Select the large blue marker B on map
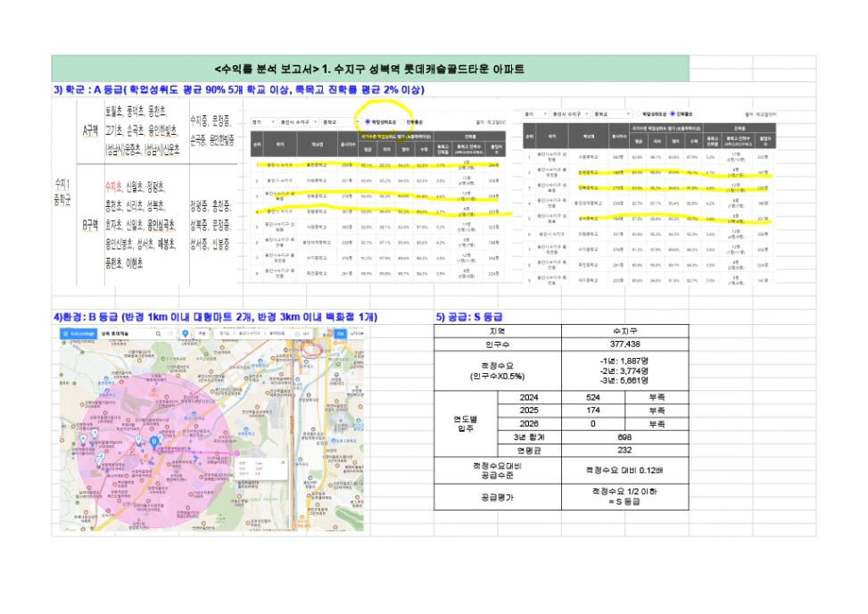The height and width of the screenshot is (614, 868). (x=154, y=441)
